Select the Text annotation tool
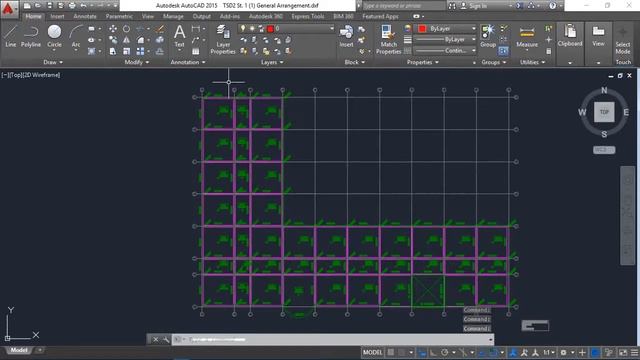640x360 pixels. (x=180, y=36)
